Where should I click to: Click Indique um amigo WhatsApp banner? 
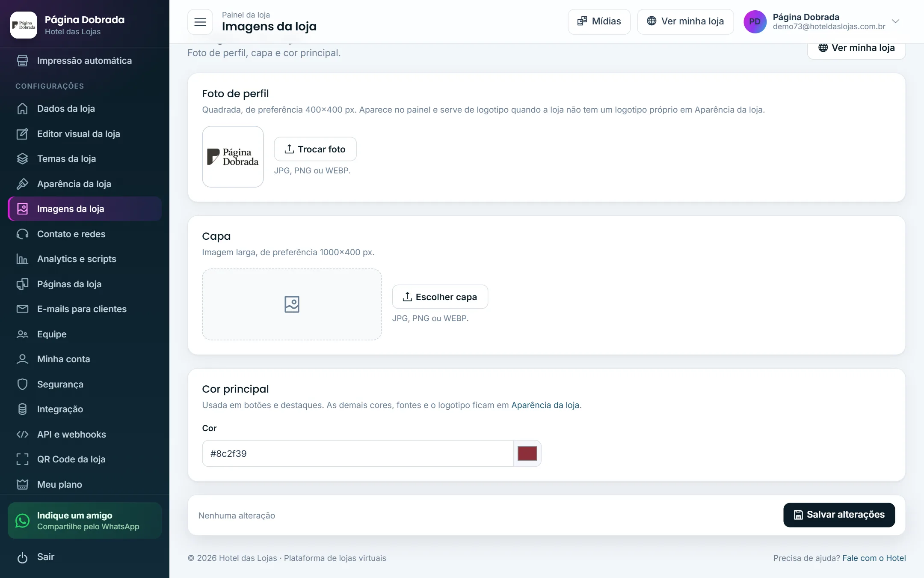coord(85,521)
